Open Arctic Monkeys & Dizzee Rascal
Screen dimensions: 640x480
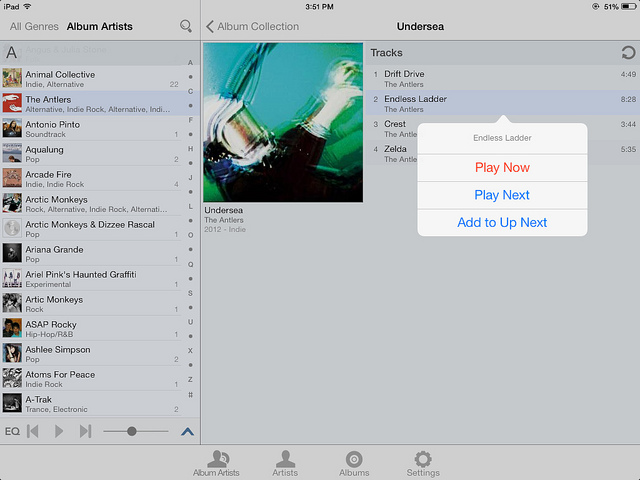coord(91,228)
